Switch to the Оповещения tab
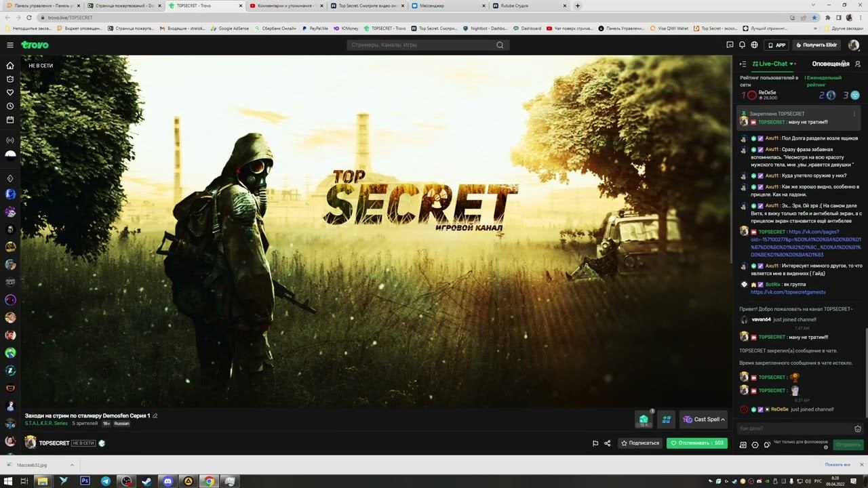This screenshot has width=868, height=488. click(831, 64)
